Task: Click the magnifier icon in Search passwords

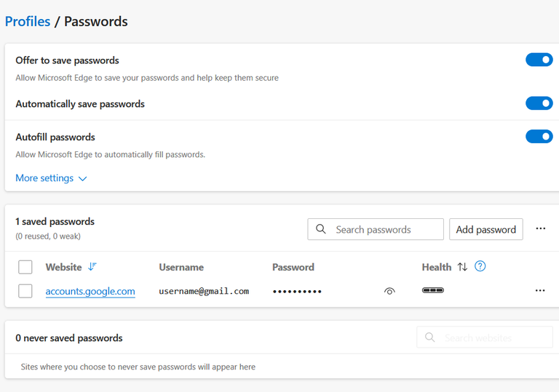Action: click(321, 229)
